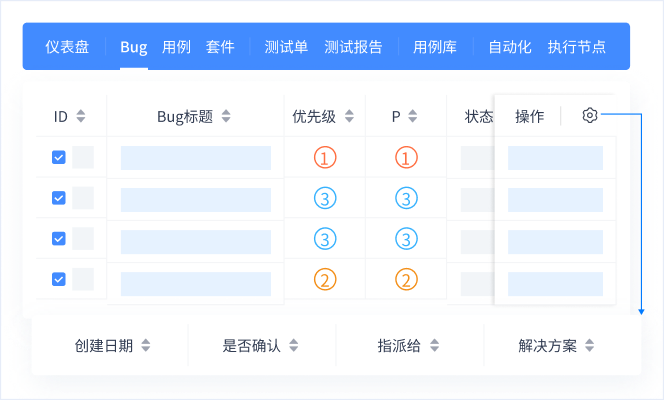Screen dimensions: 664x400
Task: Uncheck the second row checkbox
Action: [59, 198]
